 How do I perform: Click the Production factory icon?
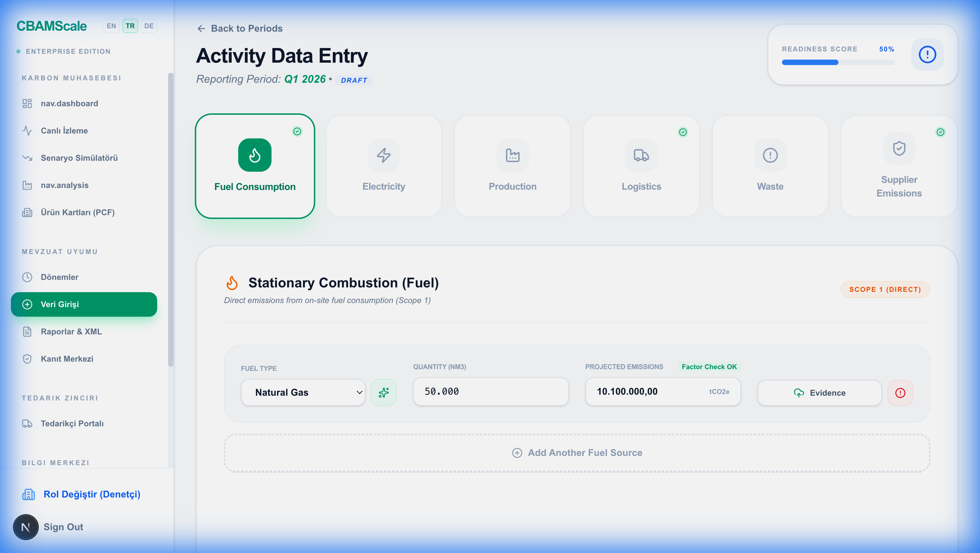pyautogui.click(x=512, y=155)
